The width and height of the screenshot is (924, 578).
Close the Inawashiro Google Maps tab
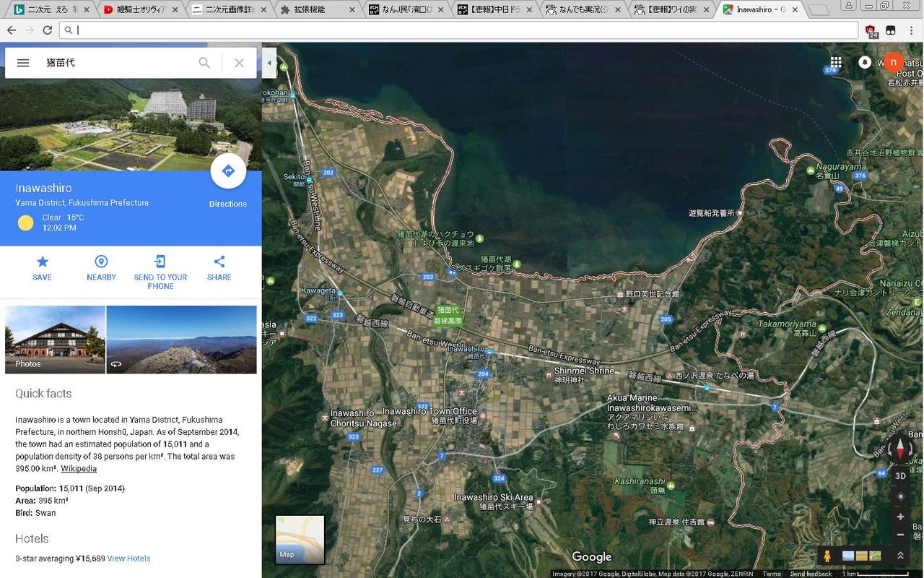pyautogui.click(x=794, y=10)
